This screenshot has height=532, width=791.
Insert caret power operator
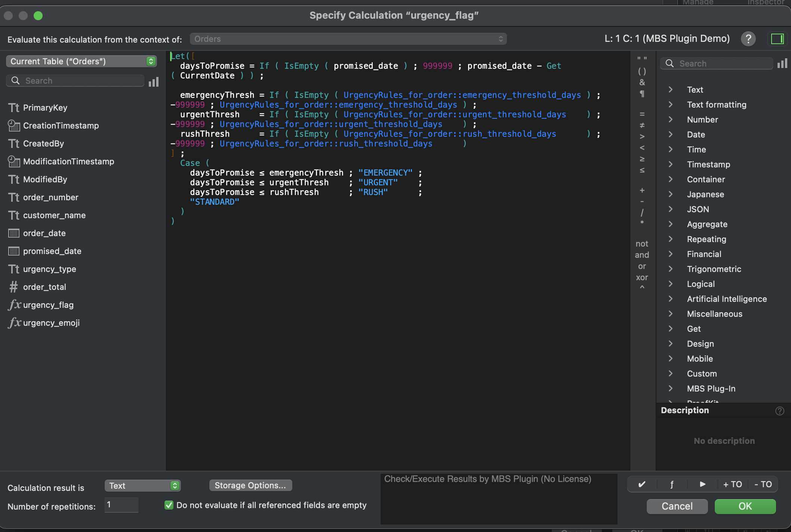tap(642, 288)
